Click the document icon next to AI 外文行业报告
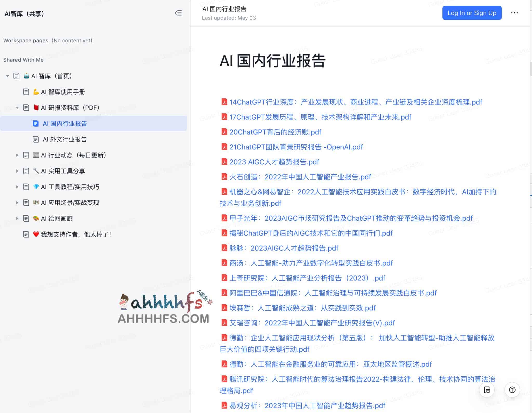Viewport: 532px width, 413px height. [35, 139]
